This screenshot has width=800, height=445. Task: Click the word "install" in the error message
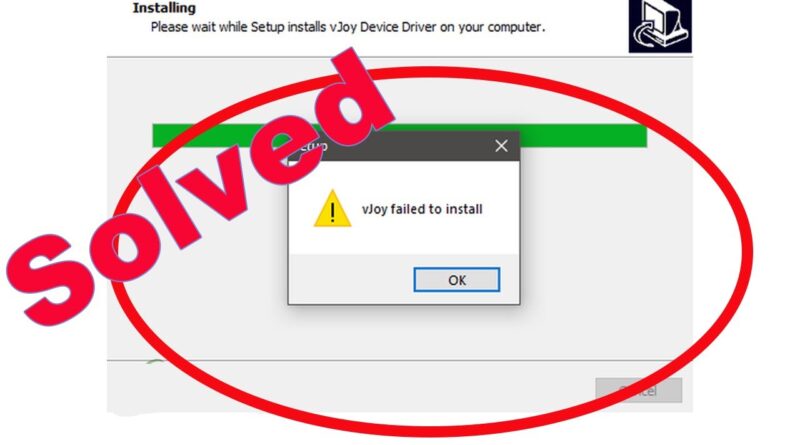[464, 209]
